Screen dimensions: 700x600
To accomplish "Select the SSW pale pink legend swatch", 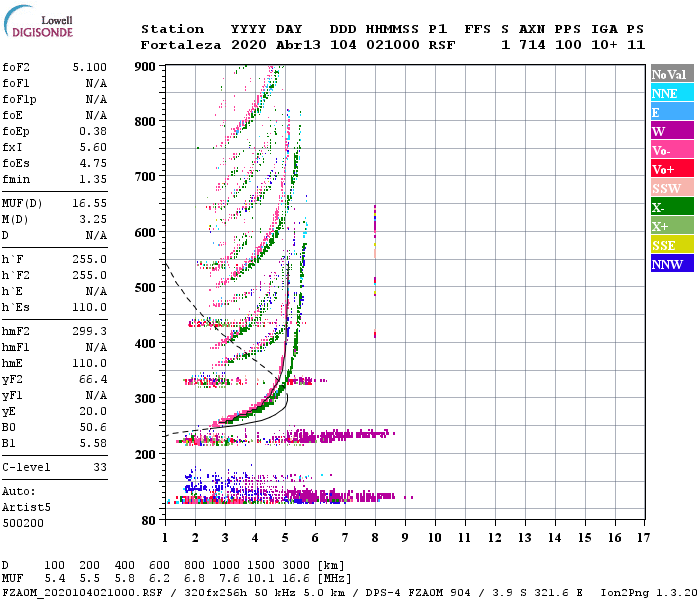I will pyautogui.click(x=672, y=188).
